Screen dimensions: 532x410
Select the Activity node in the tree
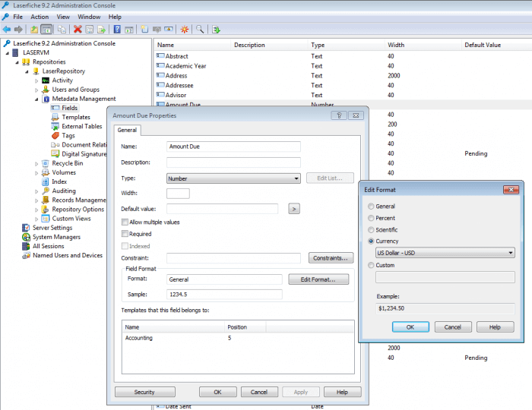click(x=62, y=80)
